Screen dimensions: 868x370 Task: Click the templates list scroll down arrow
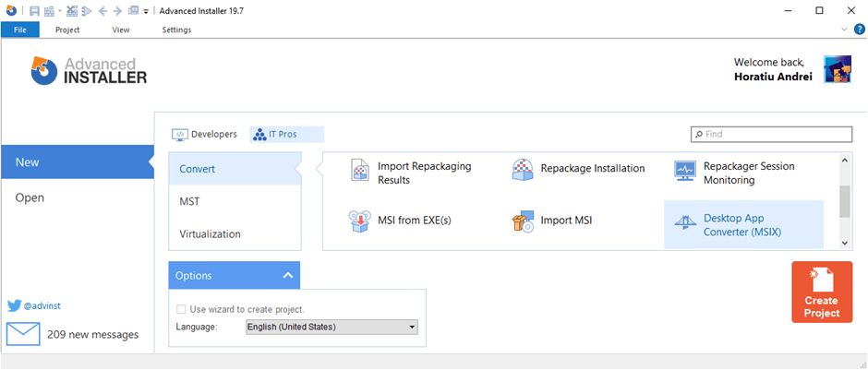(x=844, y=243)
